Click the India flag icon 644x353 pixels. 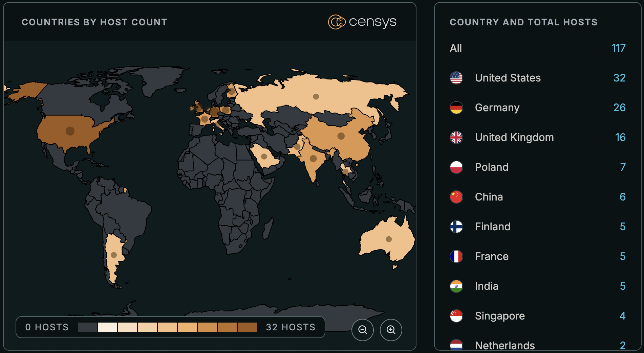[x=456, y=286]
